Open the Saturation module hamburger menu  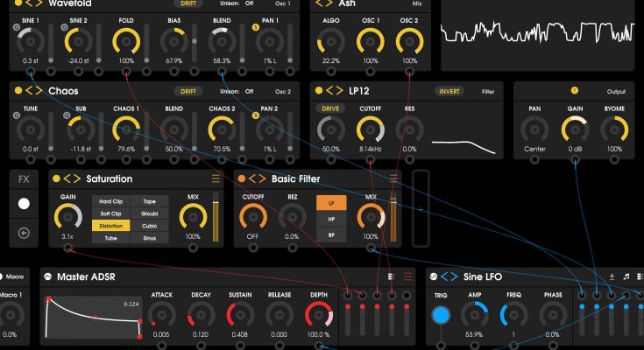click(216, 178)
